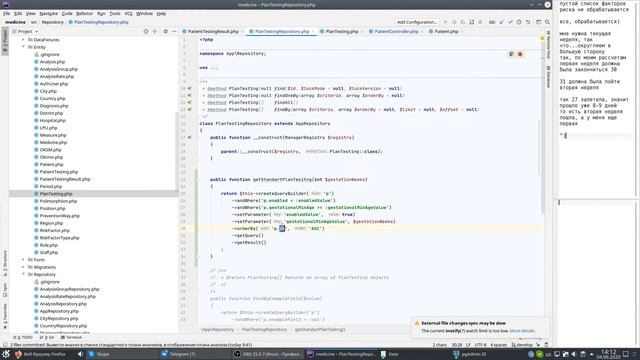Open AppRepository.php in project tree
This screenshot has height=360, width=640.
point(59,311)
